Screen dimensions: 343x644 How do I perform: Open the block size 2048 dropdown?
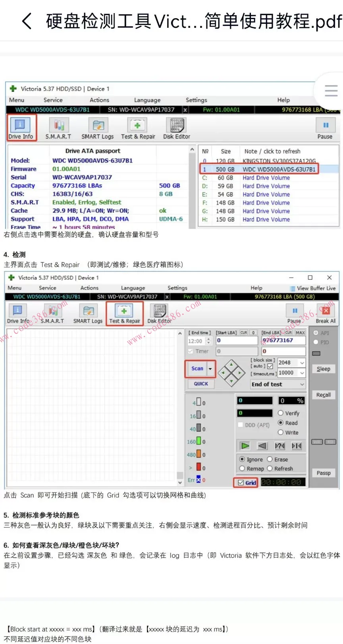pyautogui.click(x=302, y=363)
